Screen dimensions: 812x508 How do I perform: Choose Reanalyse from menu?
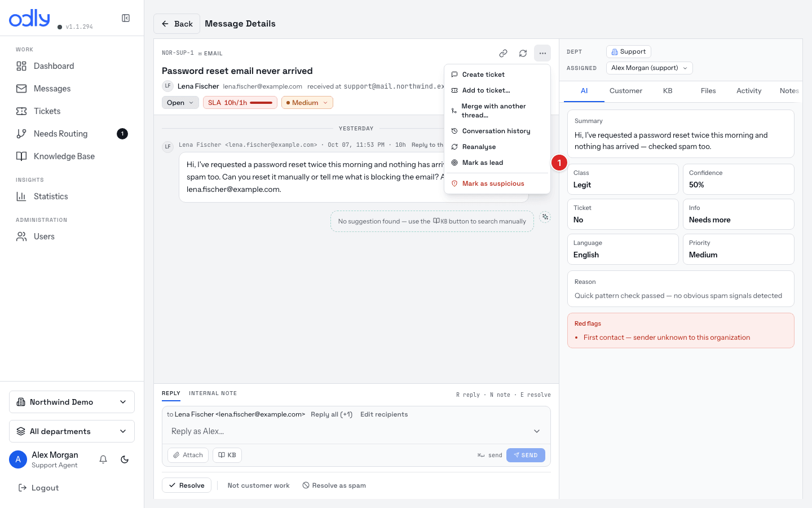497,147
